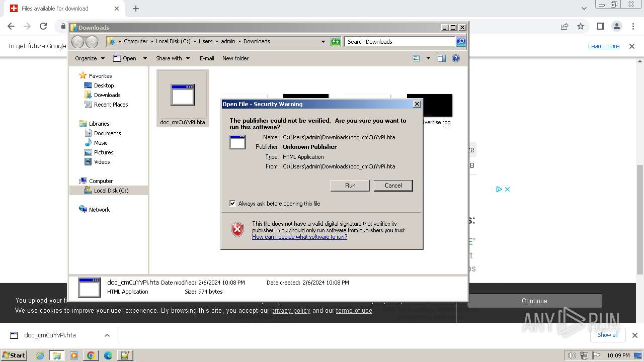This screenshot has height=362, width=644.
Task: Select Favorites in navigation pane
Action: tap(100, 76)
